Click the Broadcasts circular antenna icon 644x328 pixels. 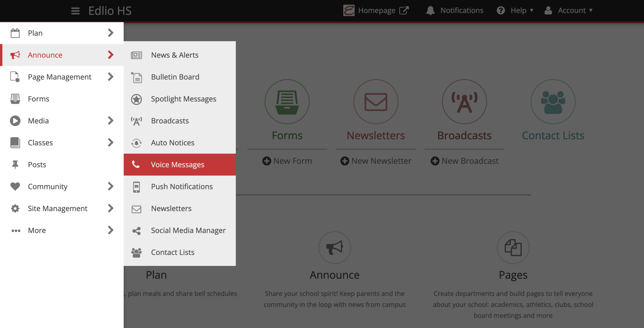465,102
